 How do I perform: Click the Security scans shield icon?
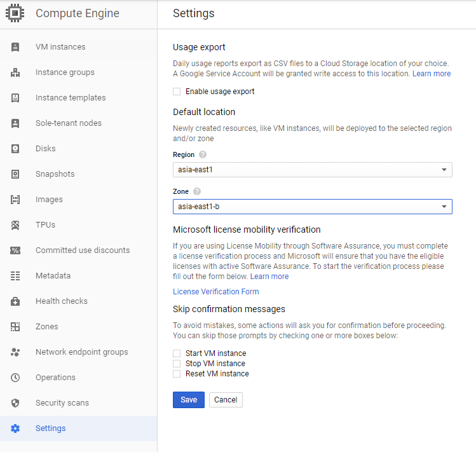tap(15, 403)
